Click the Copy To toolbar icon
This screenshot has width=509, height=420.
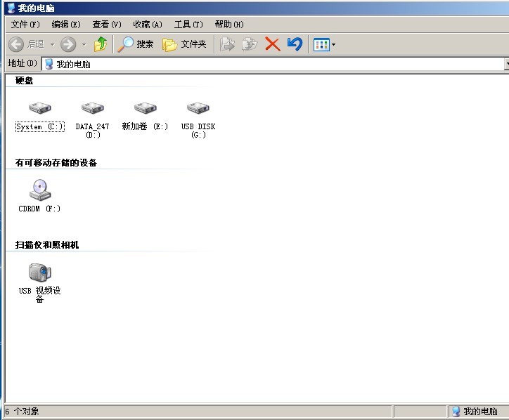[x=250, y=44]
